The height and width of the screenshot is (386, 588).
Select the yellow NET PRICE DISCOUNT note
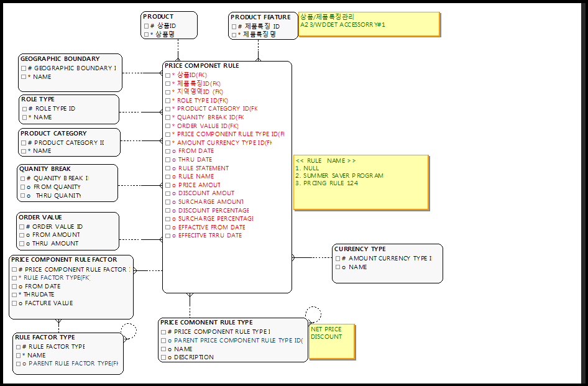[x=332, y=341]
